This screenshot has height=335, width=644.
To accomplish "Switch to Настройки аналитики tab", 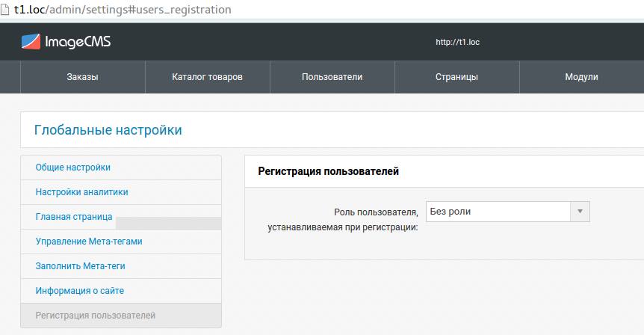I will click(121, 192).
